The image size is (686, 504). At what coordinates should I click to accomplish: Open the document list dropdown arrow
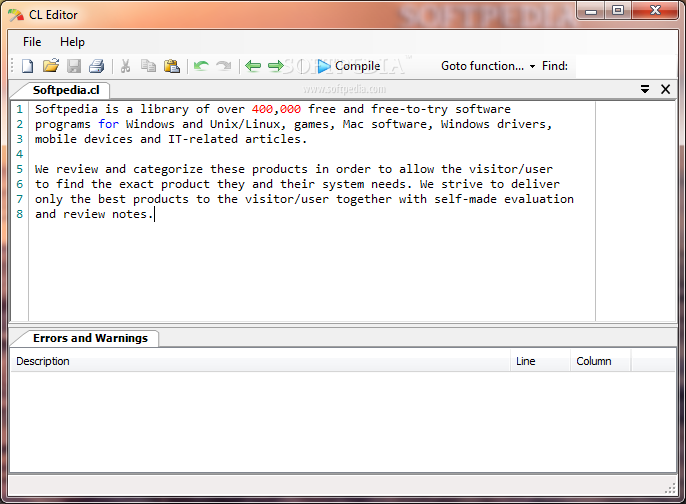coord(645,89)
